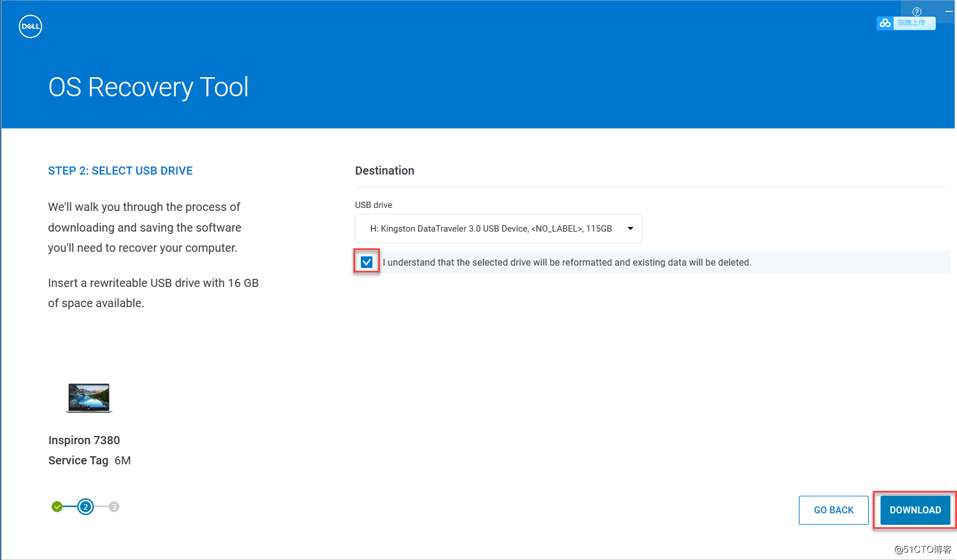Image resolution: width=957 pixels, height=560 pixels.
Task: Click the step 3 progress indicator
Action: click(x=114, y=507)
